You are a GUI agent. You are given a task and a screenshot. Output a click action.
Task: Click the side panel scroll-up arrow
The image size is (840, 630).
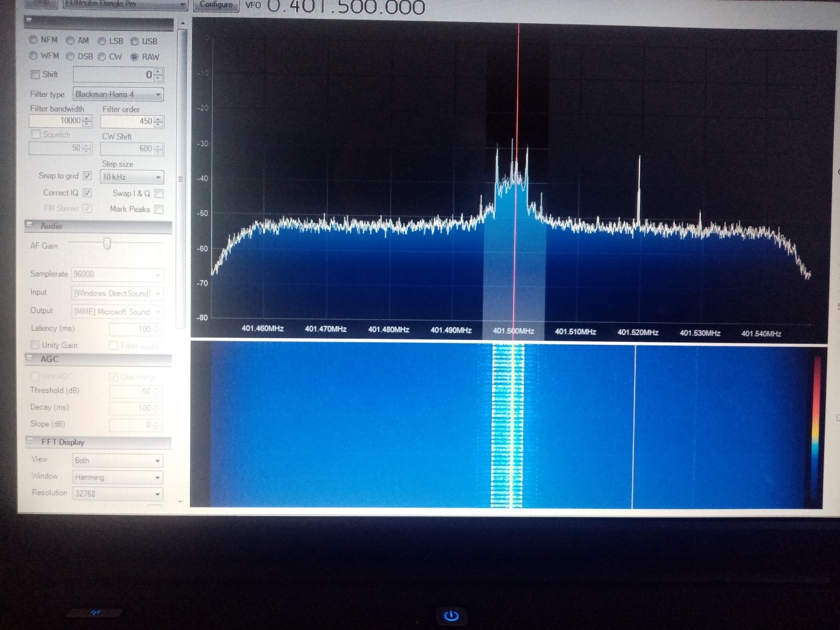click(182, 23)
